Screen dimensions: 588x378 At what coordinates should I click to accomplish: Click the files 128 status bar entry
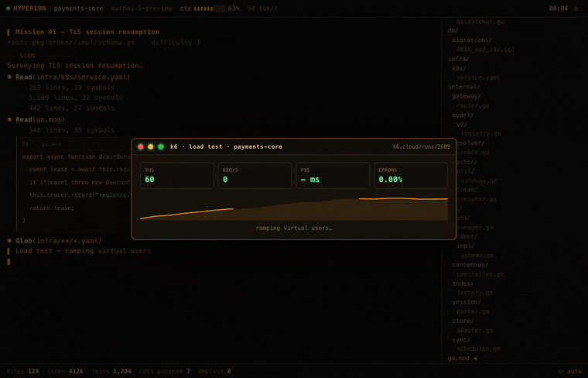coord(23,371)
